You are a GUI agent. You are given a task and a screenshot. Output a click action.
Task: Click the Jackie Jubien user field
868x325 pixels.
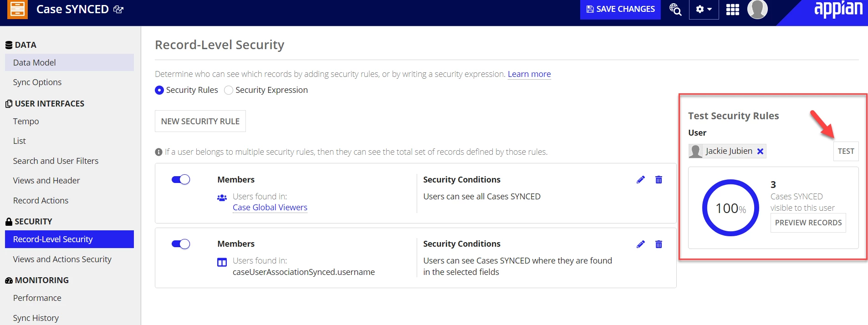pyautogui.click(x=727, y=151)
